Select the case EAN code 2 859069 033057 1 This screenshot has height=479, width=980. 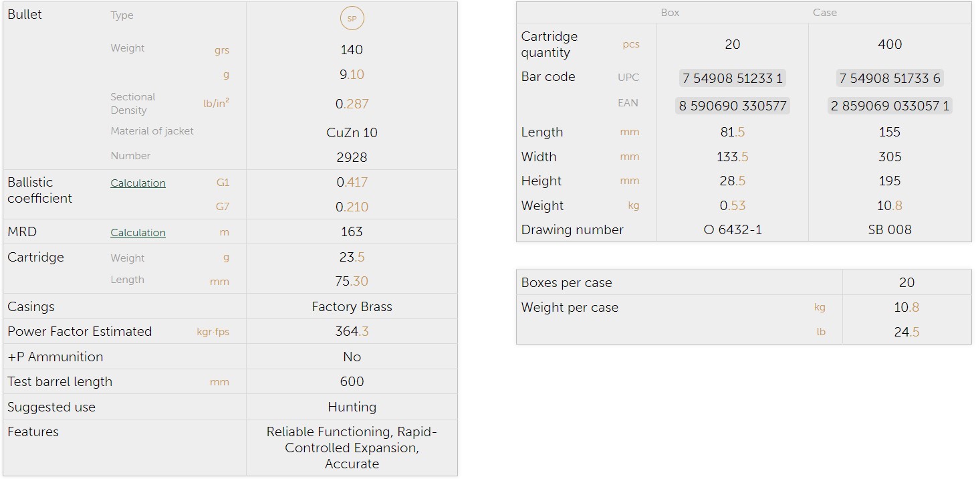[889, 106]
